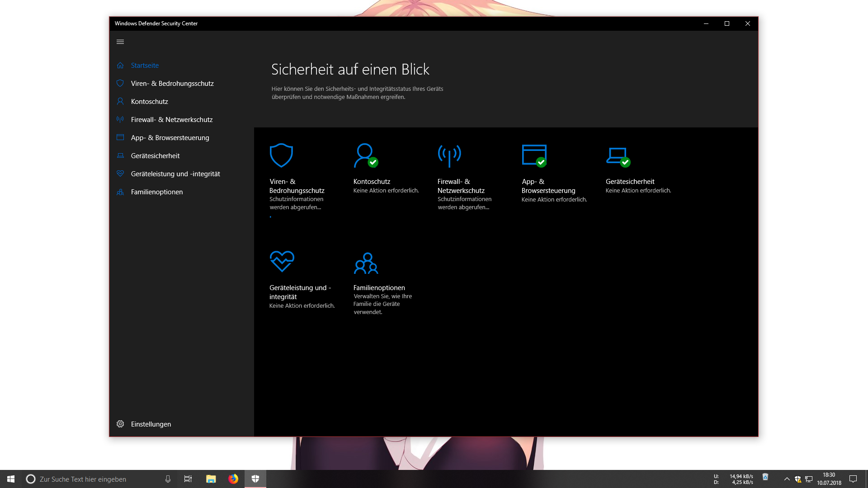
Task: Open the Familienoptionen tile people icon
Action: click(x=366, y=263)
